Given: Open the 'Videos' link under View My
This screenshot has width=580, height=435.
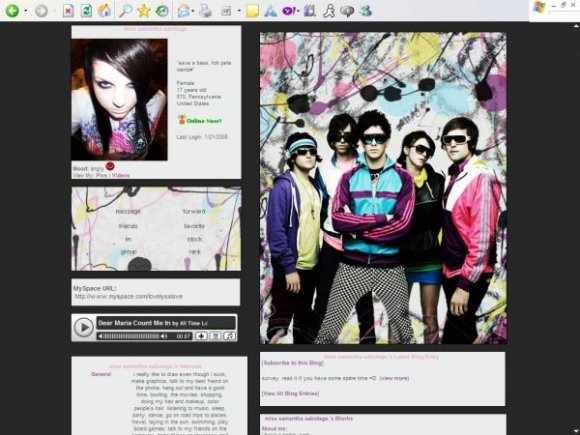Looking at the screenshot, I should tap(121, 176).
